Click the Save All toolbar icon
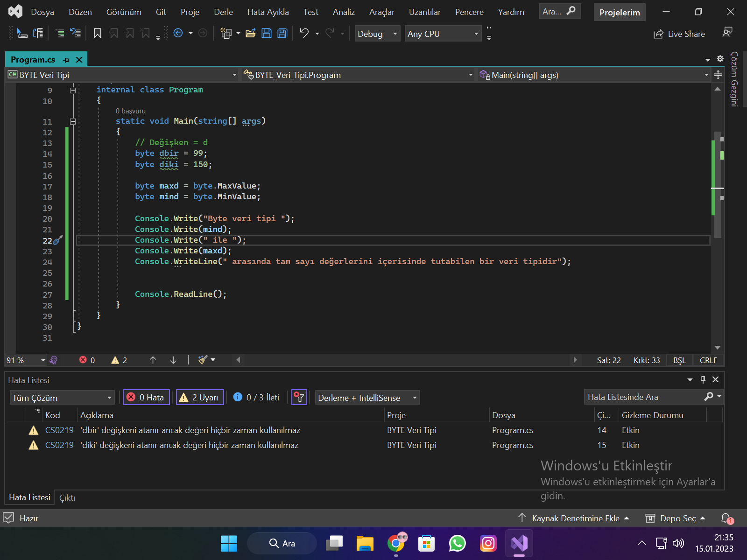 (282, 33)
